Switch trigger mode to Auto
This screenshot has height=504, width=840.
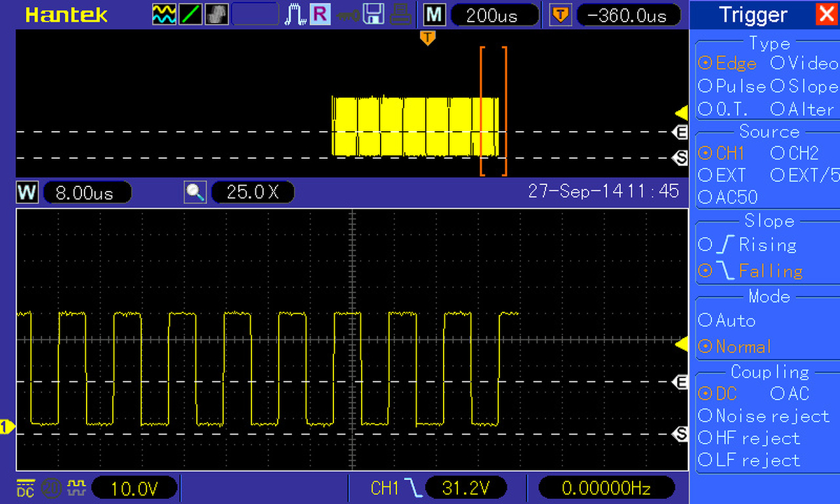727,320
